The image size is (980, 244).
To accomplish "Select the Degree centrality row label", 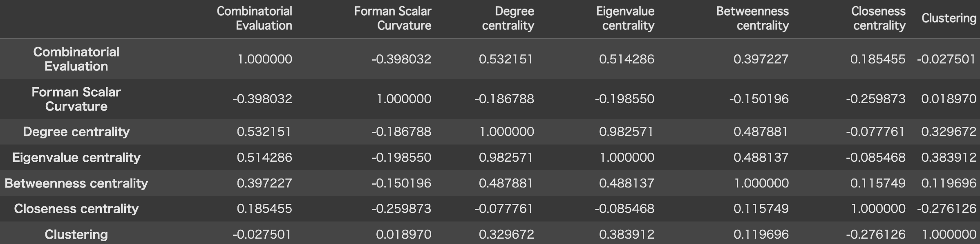I will (x=76, y=132).
